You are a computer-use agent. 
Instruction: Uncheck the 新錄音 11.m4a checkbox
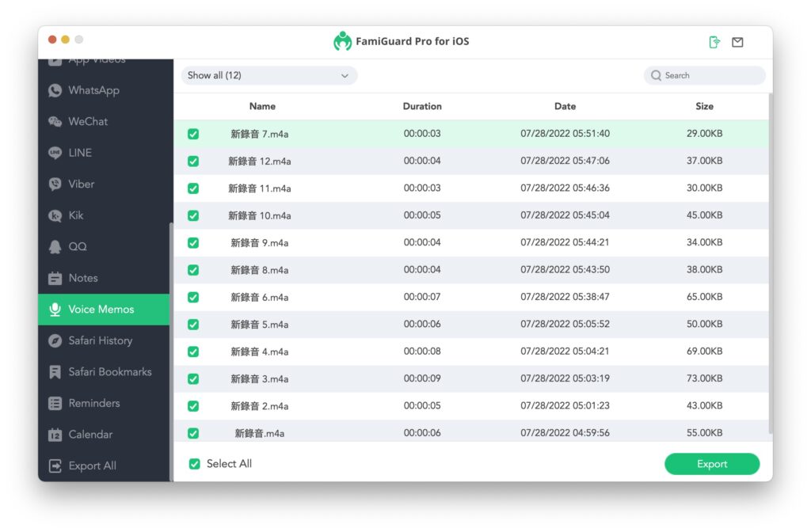tap(193, 188)
